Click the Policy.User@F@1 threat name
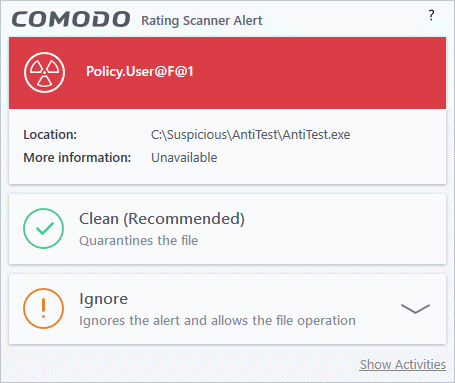Image resolution: width=455 pixels, height=383 pixels. coord(140,71)
